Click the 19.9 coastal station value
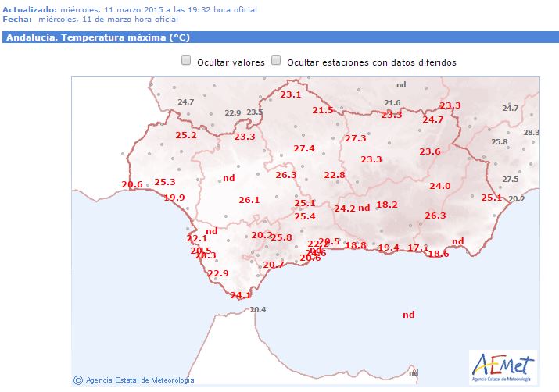The image size is (559, 392). tap(174, 198)
